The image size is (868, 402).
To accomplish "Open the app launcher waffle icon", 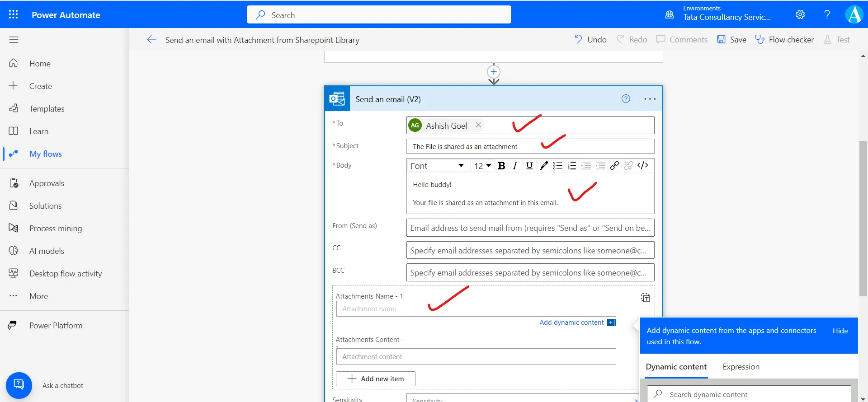I will [x=14, y=14].
